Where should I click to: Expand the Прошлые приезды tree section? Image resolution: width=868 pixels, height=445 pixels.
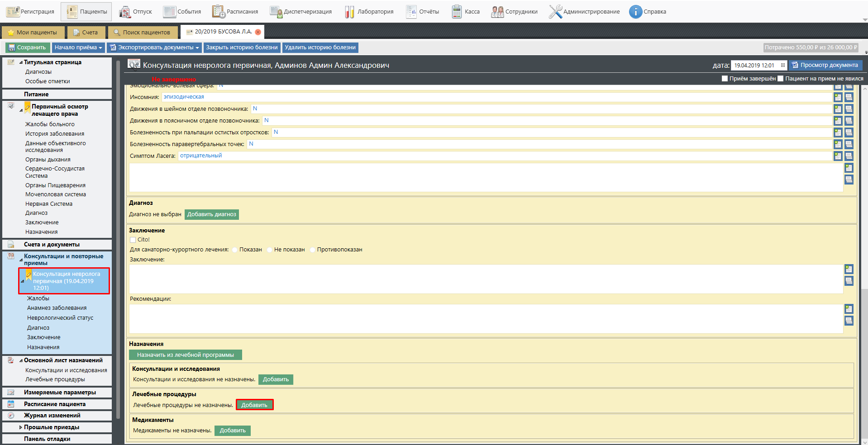pos(21,427)
